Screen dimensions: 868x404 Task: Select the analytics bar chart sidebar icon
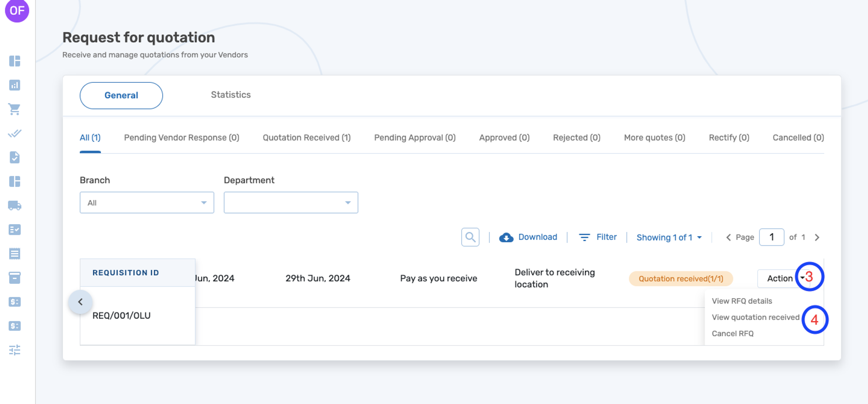click(15, 85)
